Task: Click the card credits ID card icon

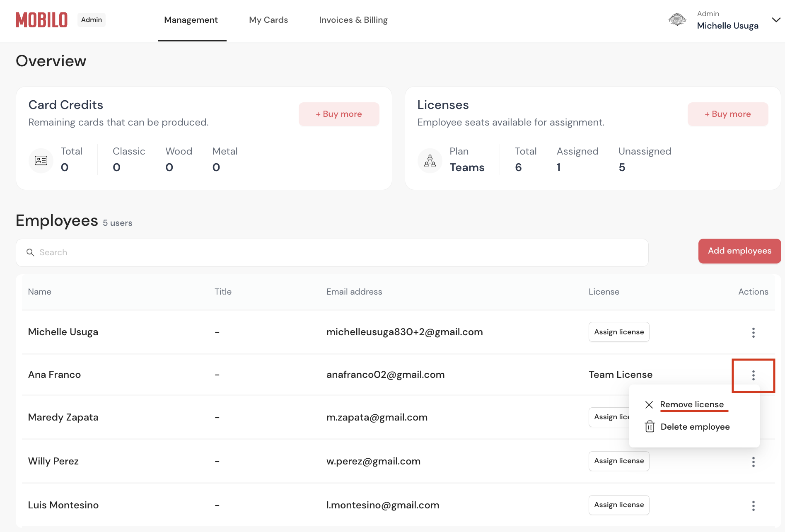Action: point(41,160)
